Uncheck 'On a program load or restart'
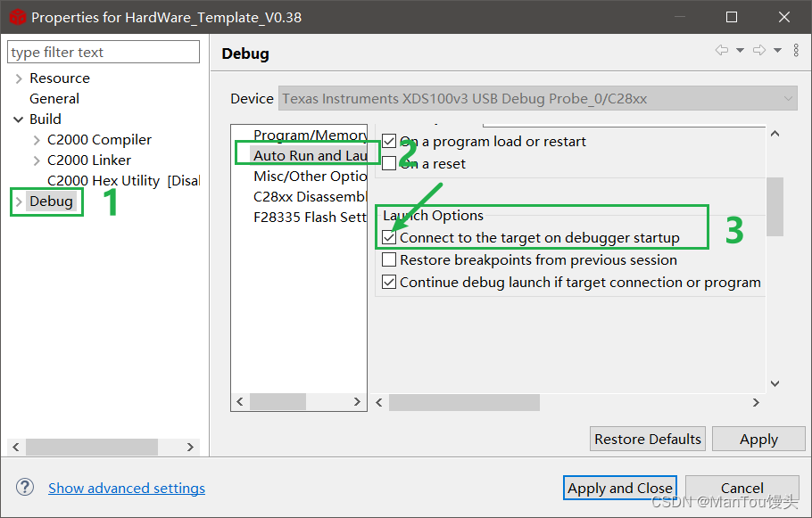Viewport: 812px width, 518px height. [389, 141]
